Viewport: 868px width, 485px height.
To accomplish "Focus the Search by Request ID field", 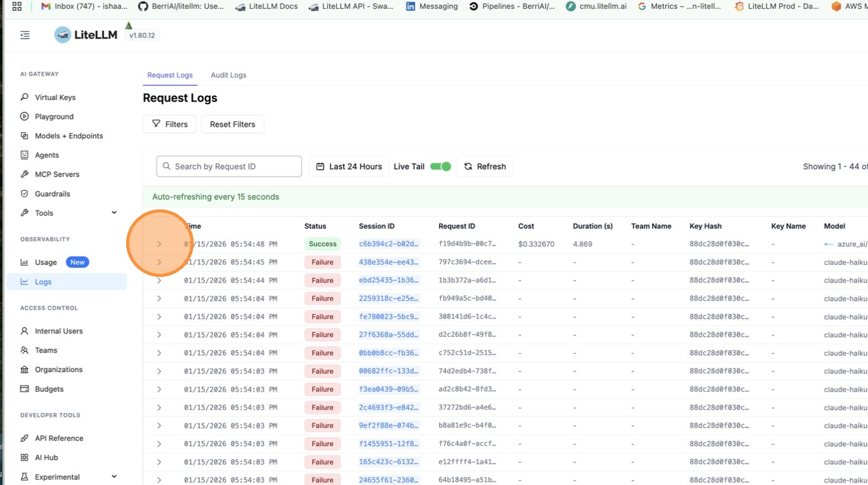I will pyautogui.click(x=230, y=167).
